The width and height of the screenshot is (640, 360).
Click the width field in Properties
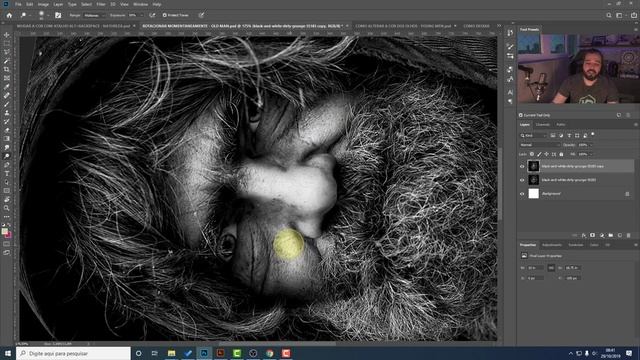pyautogui.click(x=535, y=268)
